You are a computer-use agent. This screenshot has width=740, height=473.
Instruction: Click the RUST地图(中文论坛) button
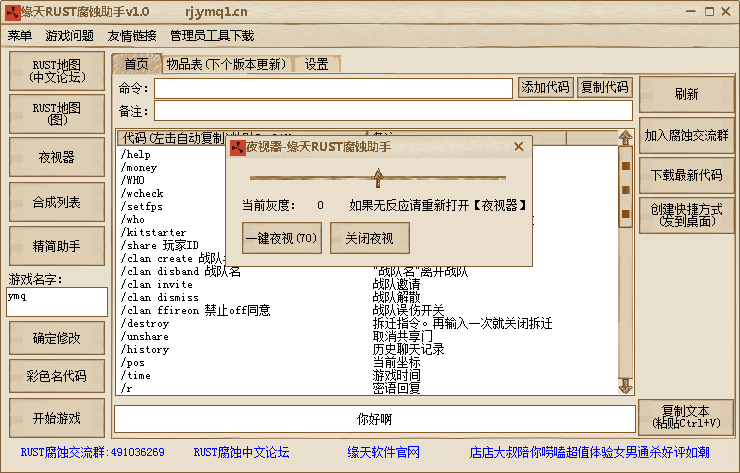coord(57,71)
